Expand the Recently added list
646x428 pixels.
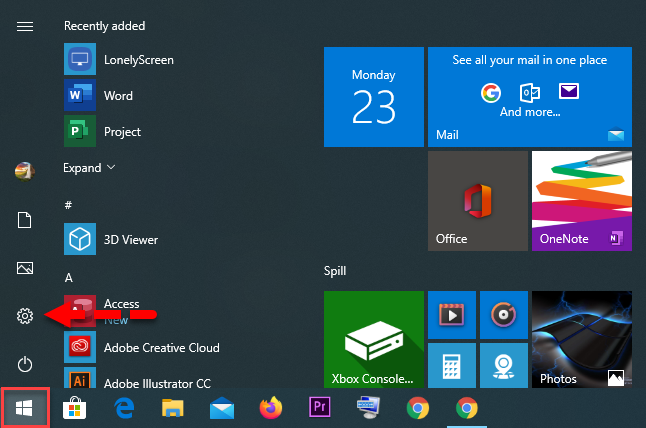coord(89,168)
